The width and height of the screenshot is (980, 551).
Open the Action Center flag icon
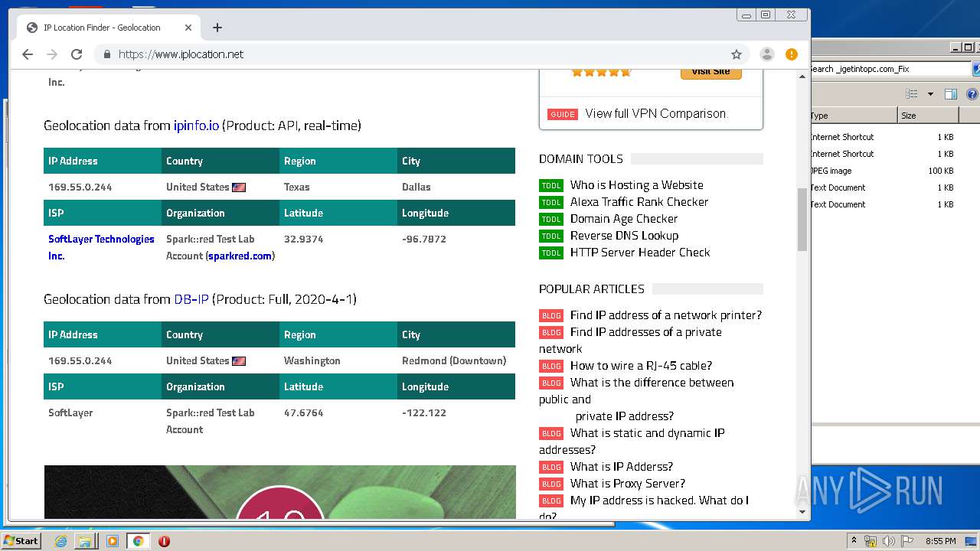(x=906, y=541)
